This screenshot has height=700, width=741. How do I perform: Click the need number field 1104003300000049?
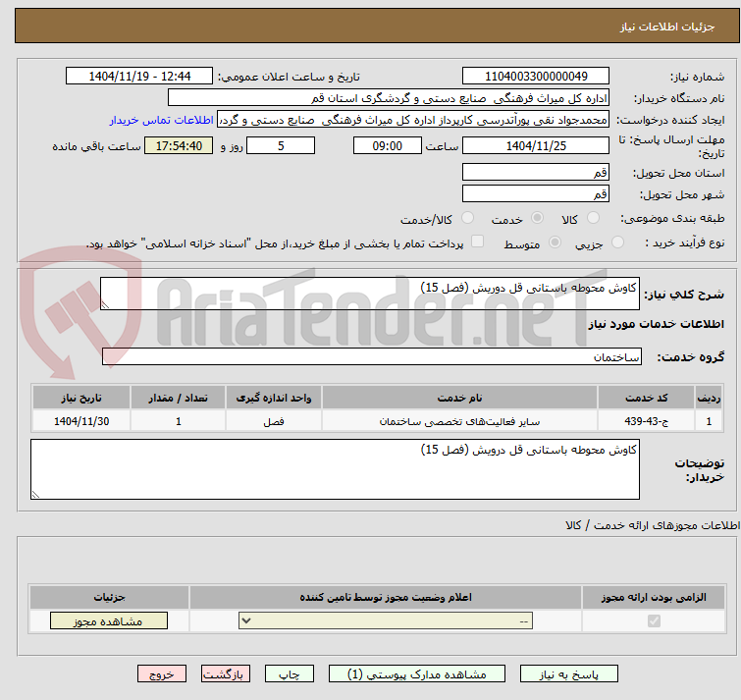pos(536,77)
